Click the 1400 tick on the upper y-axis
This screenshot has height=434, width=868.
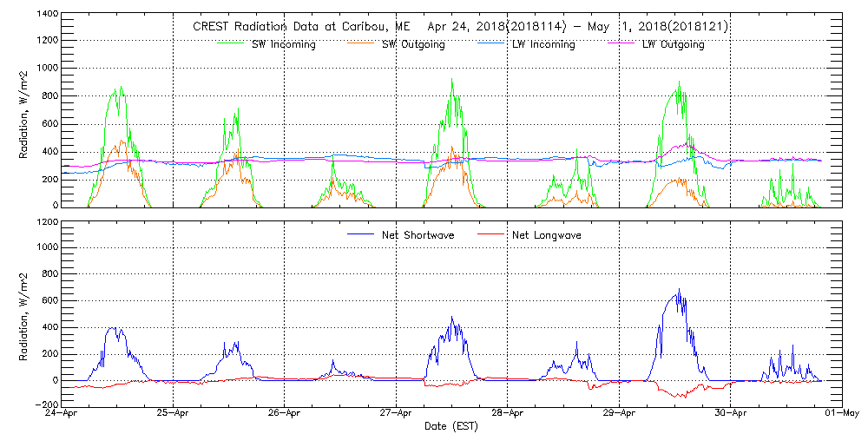click(48, 16)
